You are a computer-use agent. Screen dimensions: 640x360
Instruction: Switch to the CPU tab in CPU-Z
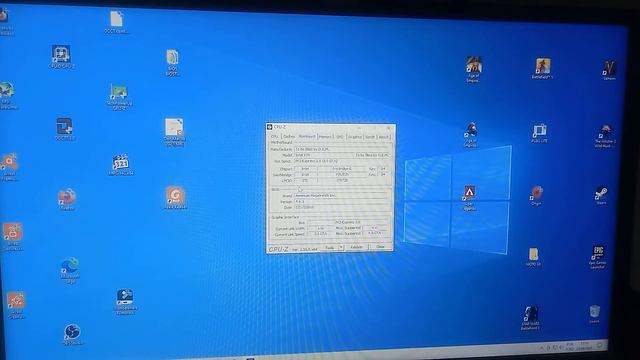point(275,136)
